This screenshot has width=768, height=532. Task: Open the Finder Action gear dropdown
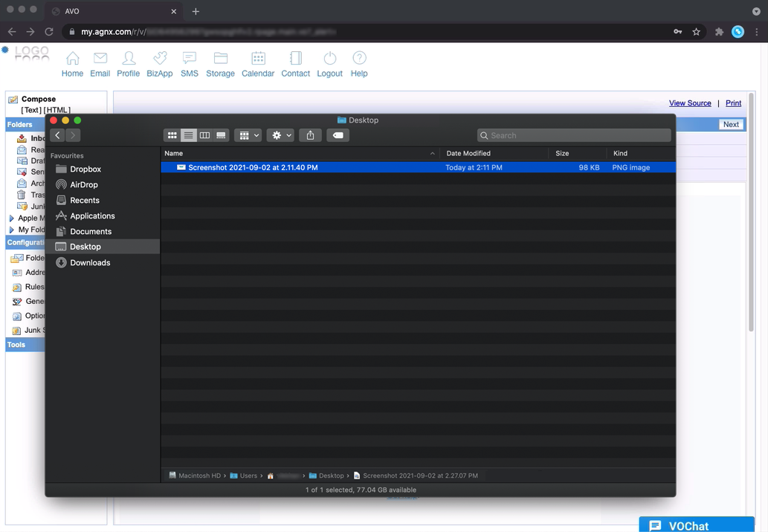(x=281, y=135)
